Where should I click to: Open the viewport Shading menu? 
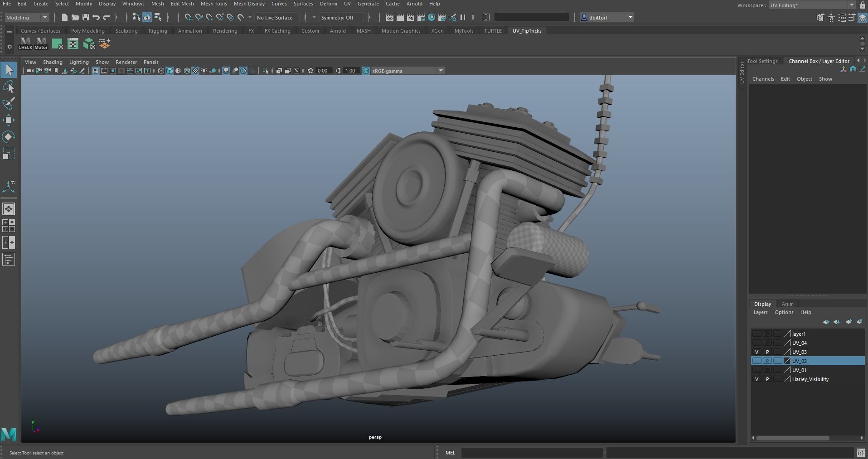(x=53, y=62)
